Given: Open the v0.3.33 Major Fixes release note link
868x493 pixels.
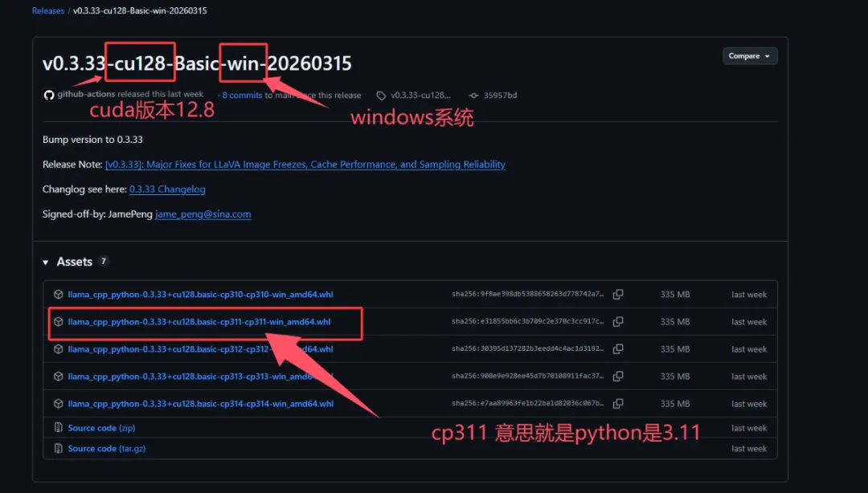Looking at the screenshot, I should (x=305, y=165).
